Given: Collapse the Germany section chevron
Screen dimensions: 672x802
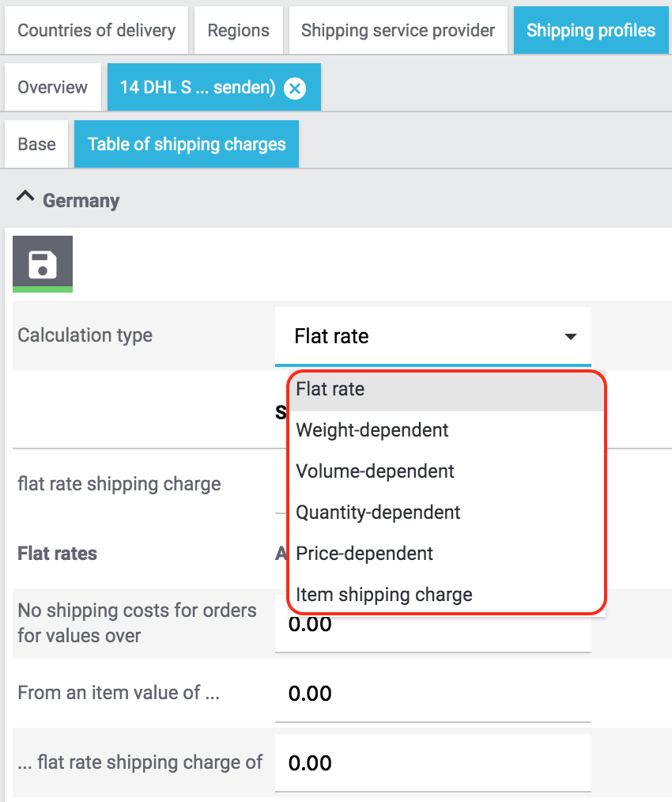Looking at the screenshot, I should (25, 199).
